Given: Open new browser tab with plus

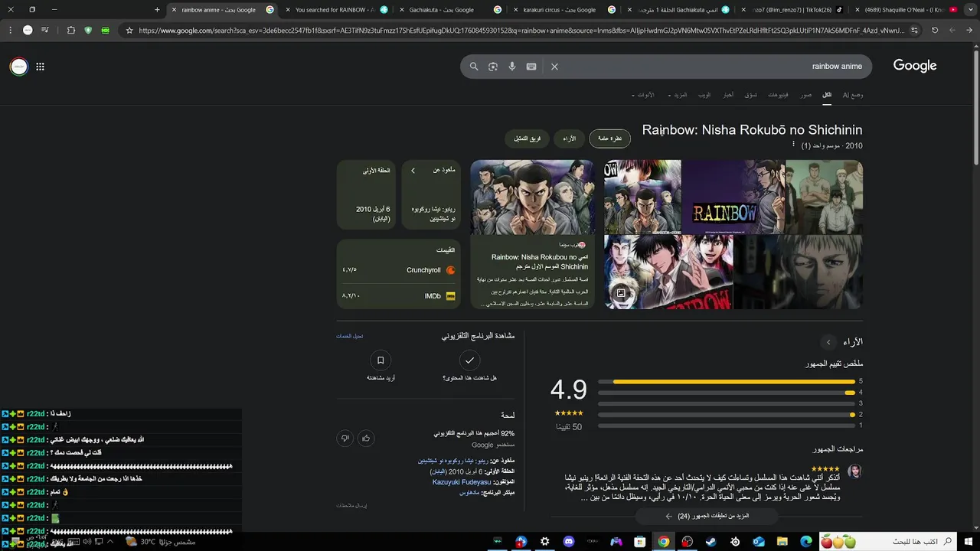Looking at the screenshot, I should click(157, 10).
